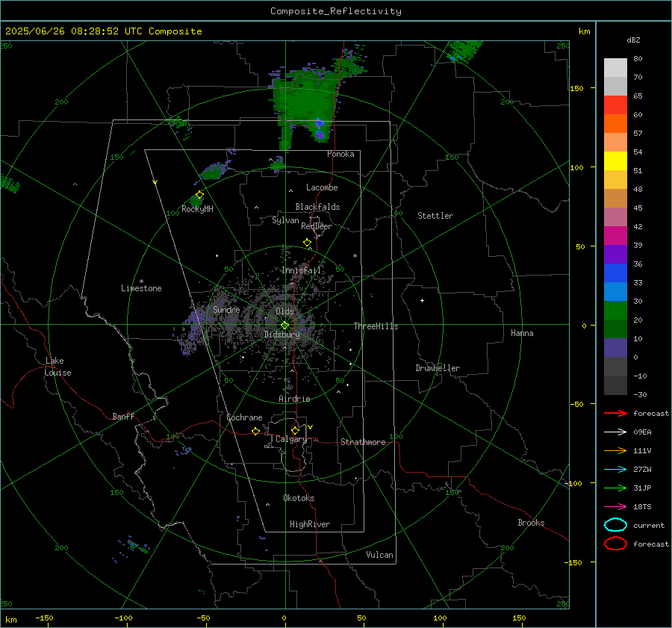The height and width of the screenshot is (628, 672).
Task: Click the Sylvan label
Action: tap(285, 220)
